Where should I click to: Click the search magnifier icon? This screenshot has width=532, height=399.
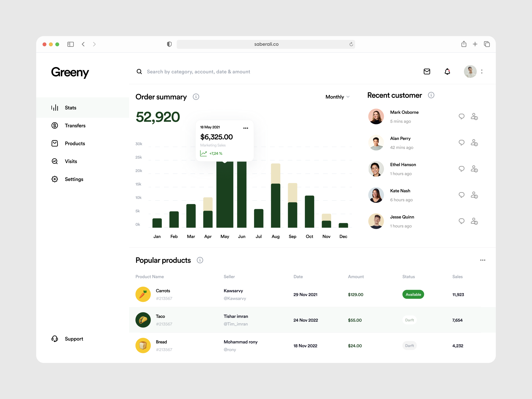[x=139, y=72]
